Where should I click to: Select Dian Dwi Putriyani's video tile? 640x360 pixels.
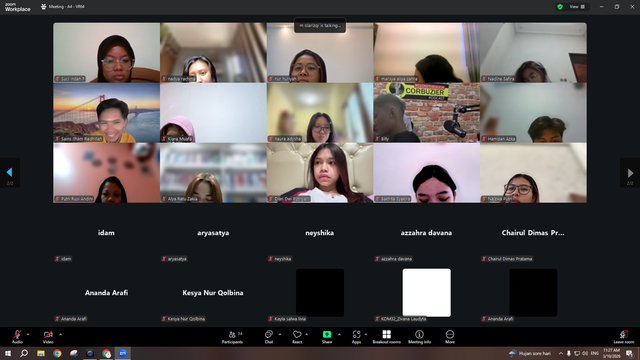click(x=320, y=173)
